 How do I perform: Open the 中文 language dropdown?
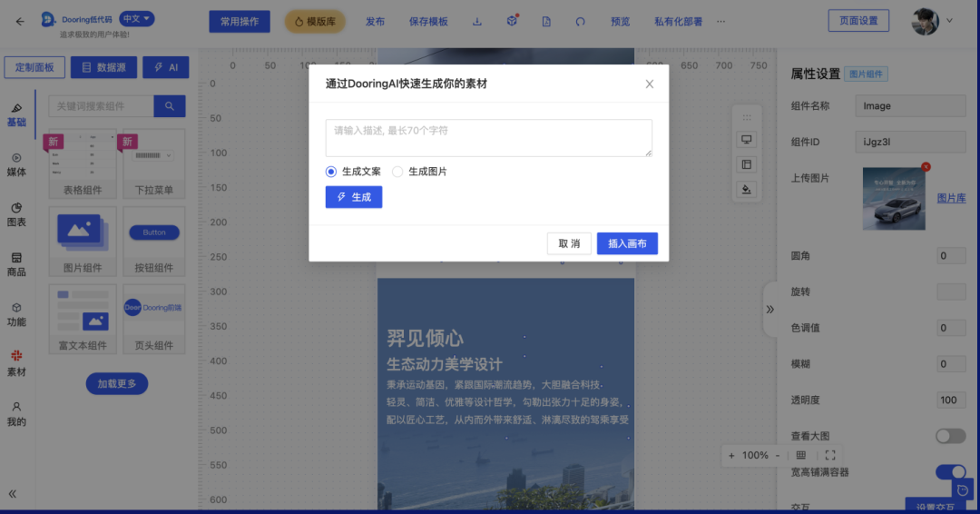pos(136,19)
